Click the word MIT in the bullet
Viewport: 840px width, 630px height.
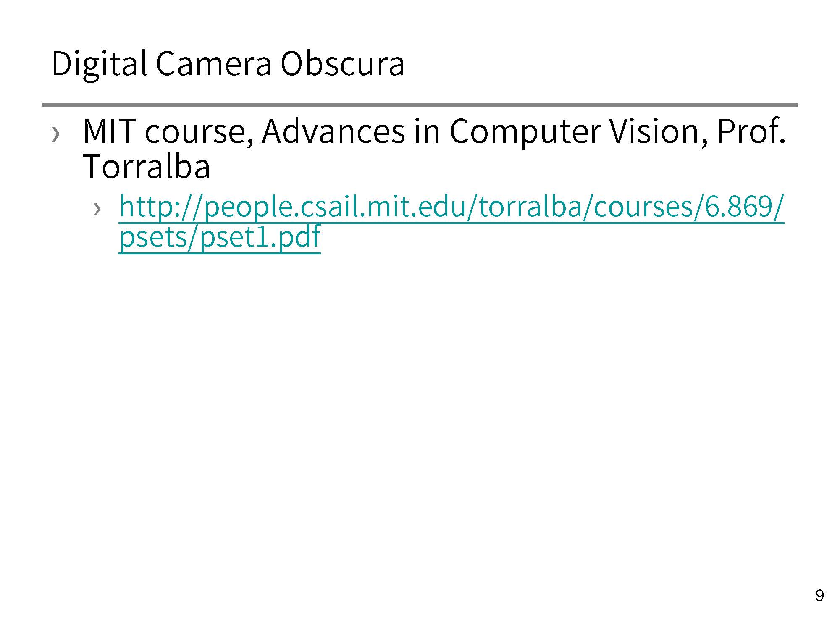tap(109, 132)
